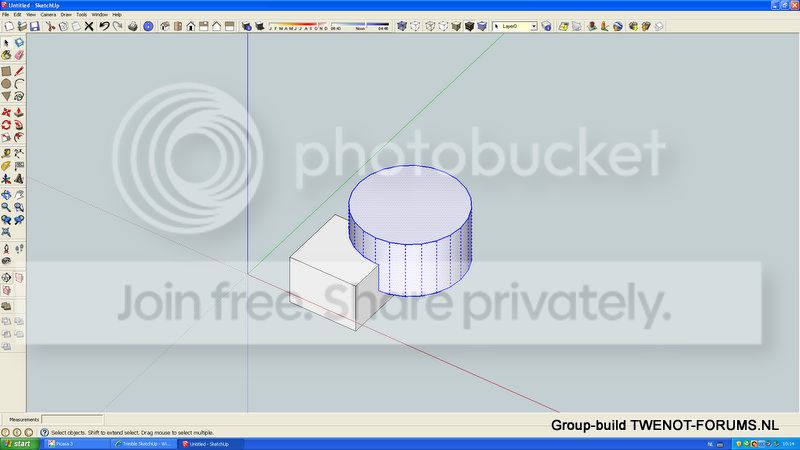Click the Save floppy disk icon
The width and height of the screenshot is (800, 450).
[35, 26]
